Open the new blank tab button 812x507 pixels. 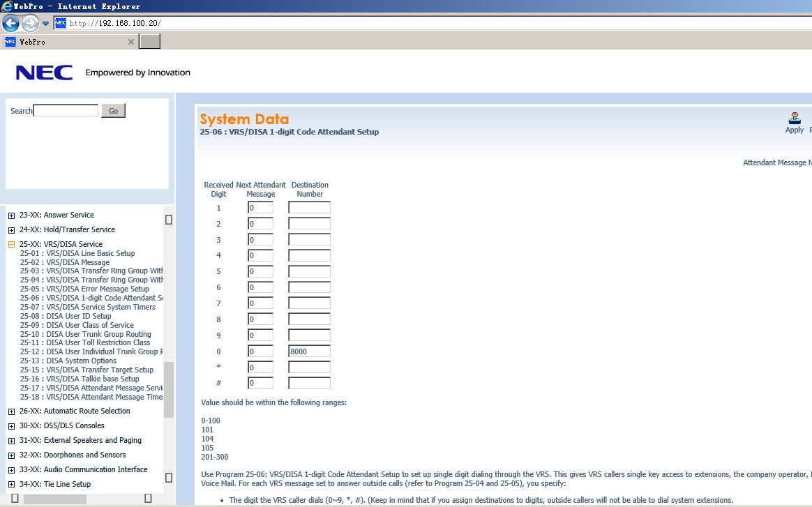(150, 42)
